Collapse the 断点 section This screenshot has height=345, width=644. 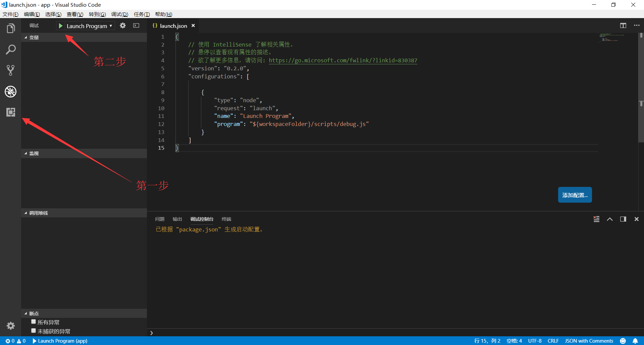(x=84, y=314)
